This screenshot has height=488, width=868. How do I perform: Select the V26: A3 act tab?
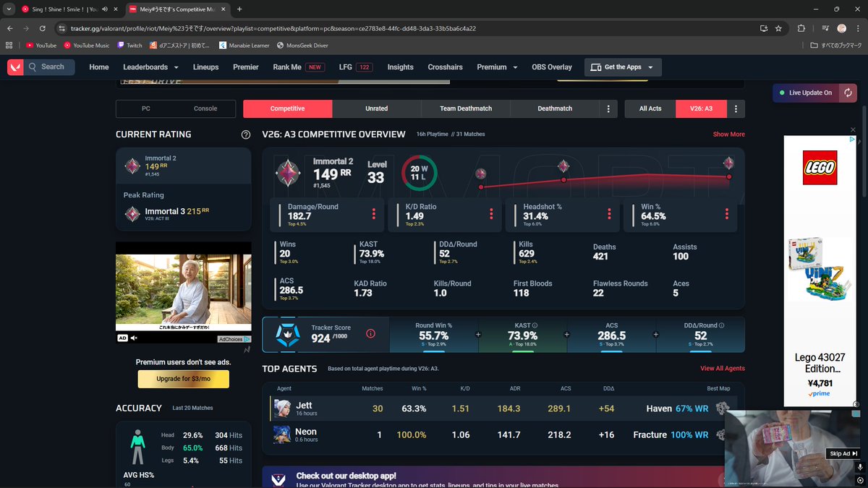click(x=701, y=108)
